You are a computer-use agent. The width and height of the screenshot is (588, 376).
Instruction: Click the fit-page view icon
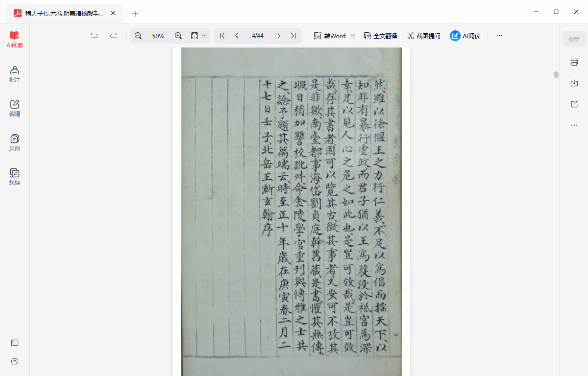195,36
